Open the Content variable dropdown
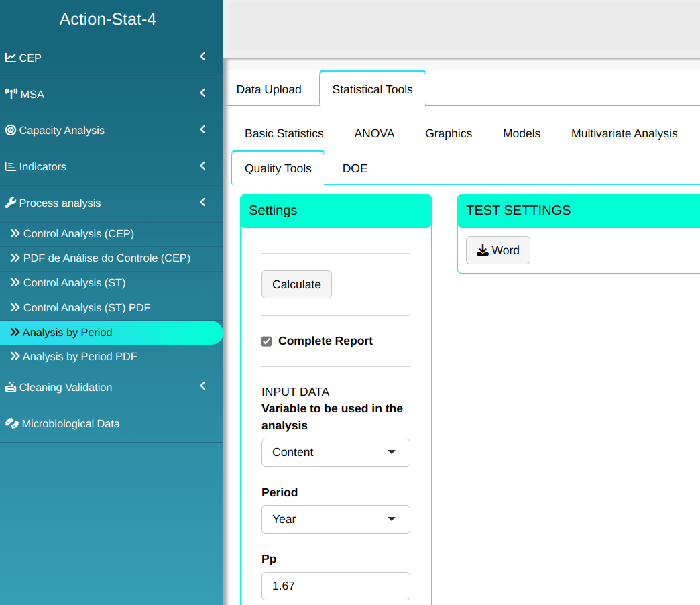Viewport: 700px width, 605px height. coord(335,453)
